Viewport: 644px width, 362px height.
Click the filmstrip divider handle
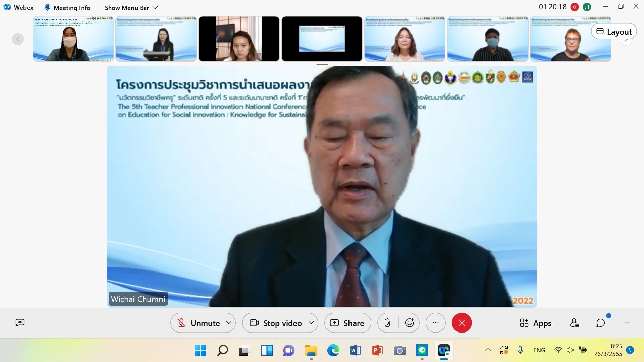coord(322,63)
